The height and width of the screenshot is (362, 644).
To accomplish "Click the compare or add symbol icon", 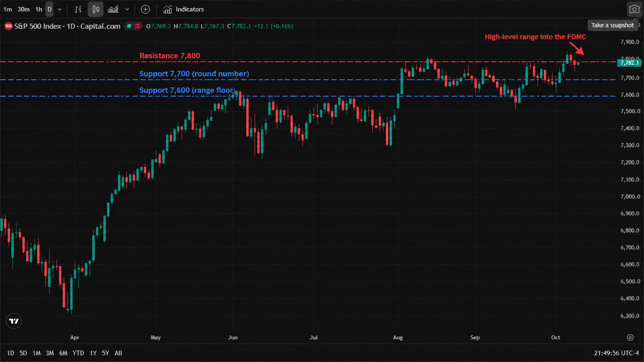I will pyautogui.click(x=145, y=9).
